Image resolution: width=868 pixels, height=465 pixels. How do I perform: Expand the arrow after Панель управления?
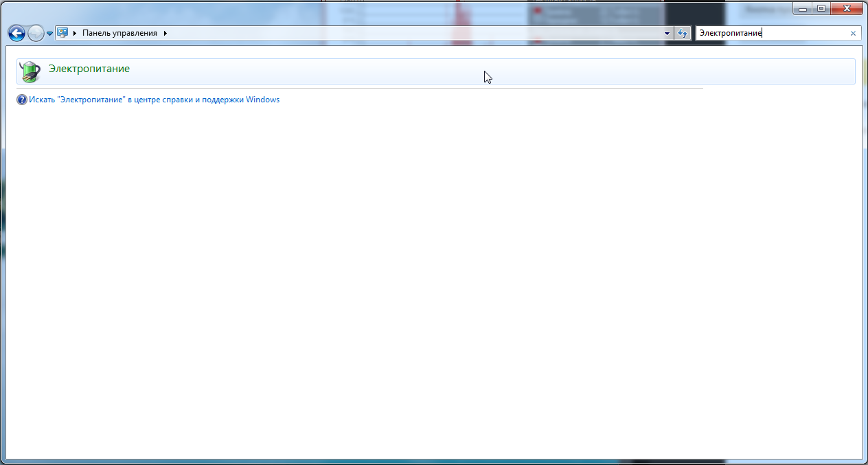(165, 33)
